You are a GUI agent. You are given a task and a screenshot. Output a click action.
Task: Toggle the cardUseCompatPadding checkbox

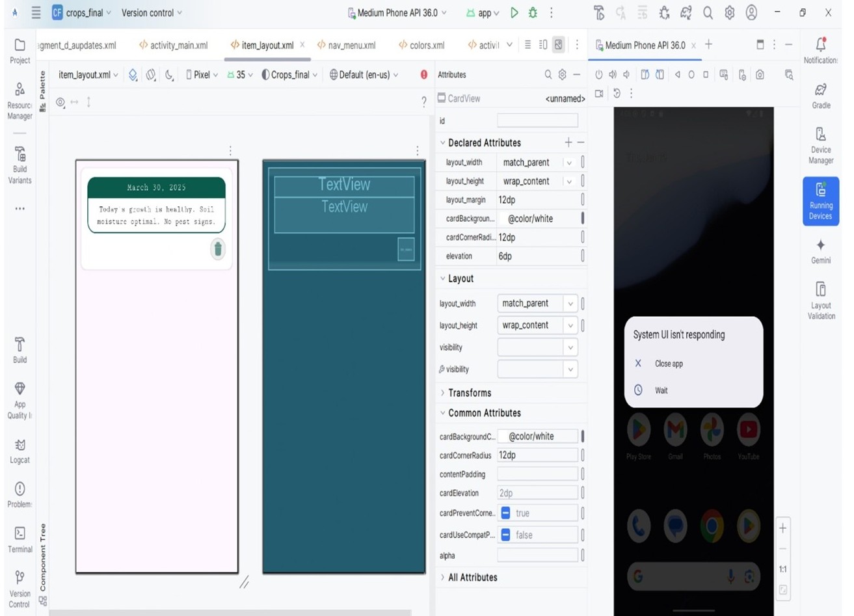coord(506,535)
